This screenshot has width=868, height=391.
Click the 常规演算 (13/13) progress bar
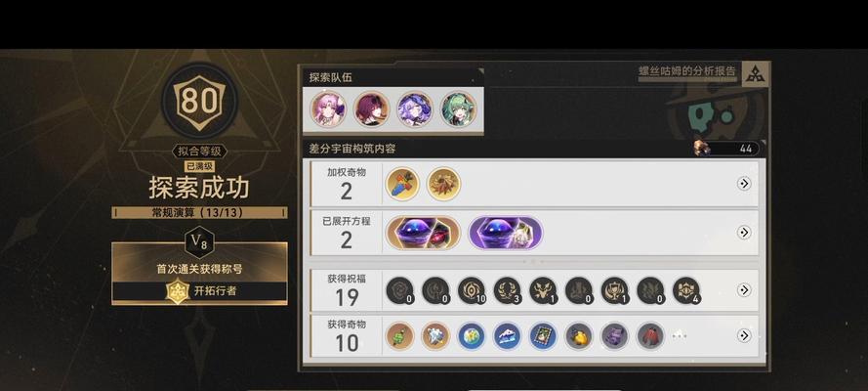(199, 213)
